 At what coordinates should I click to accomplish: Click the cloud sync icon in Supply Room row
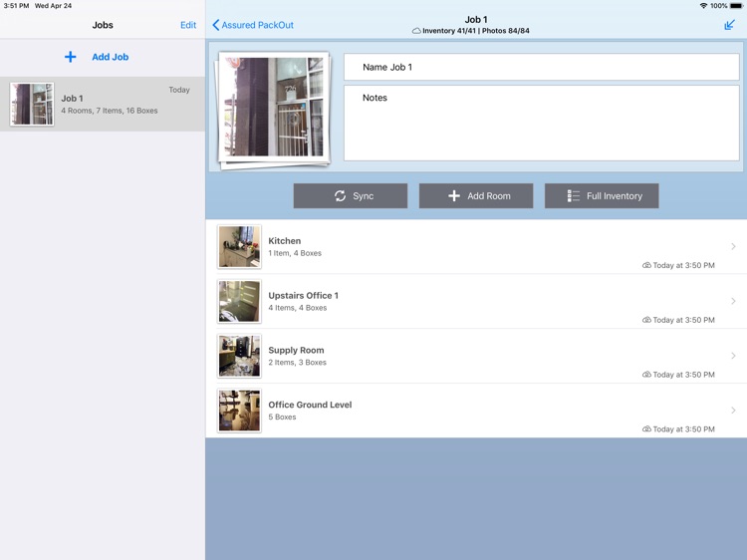[x=646, y=375]
